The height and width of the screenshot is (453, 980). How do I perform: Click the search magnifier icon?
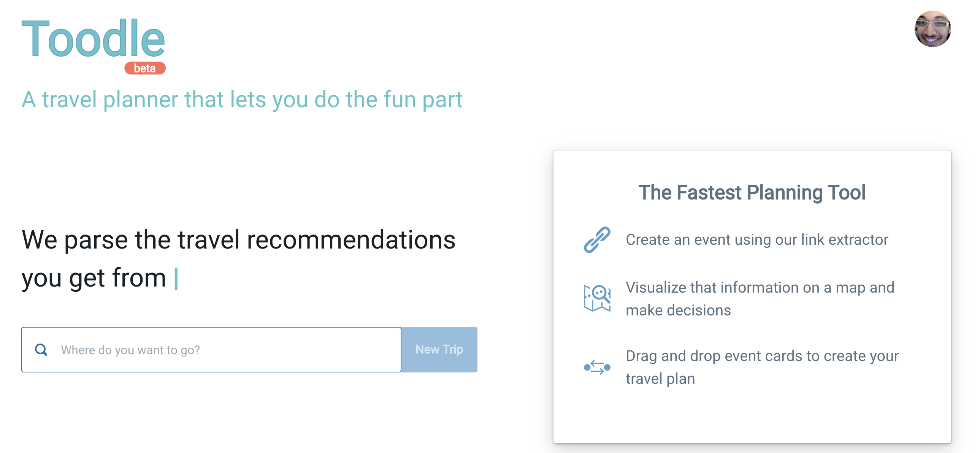point(41,350)
